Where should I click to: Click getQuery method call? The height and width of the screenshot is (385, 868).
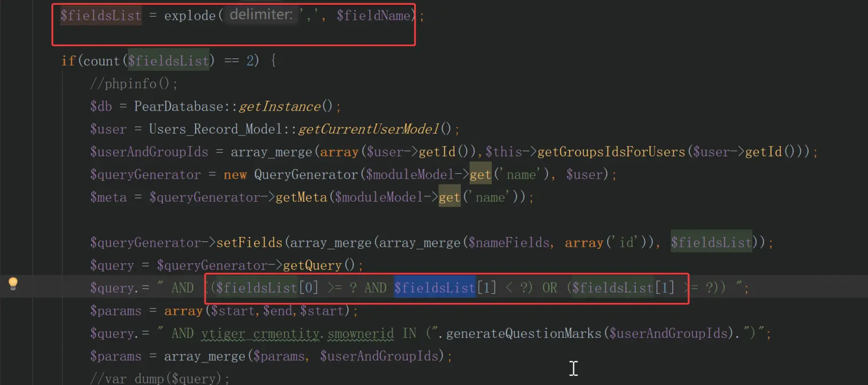coord(312,265)
